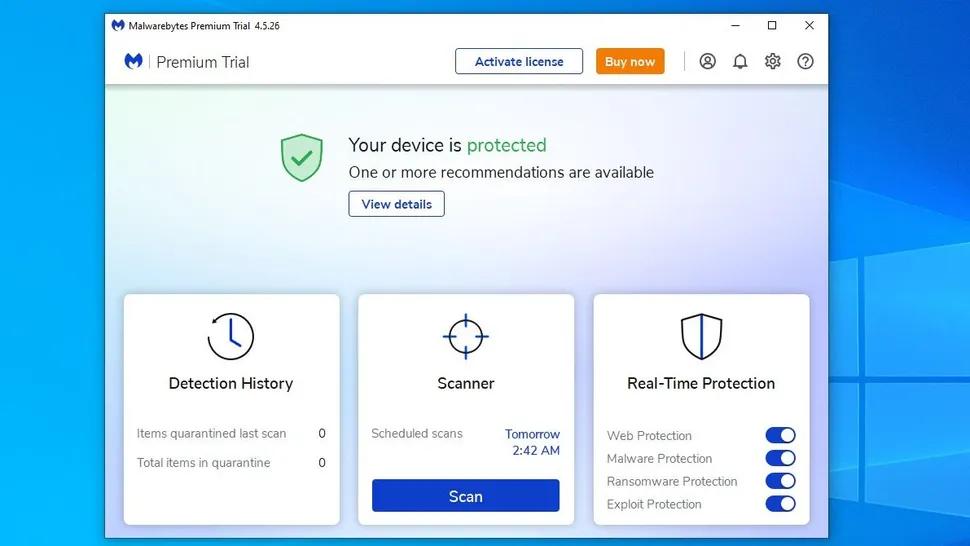Click the Activate license button
Screen dimensions: 970x546
(x=519, y=62)
